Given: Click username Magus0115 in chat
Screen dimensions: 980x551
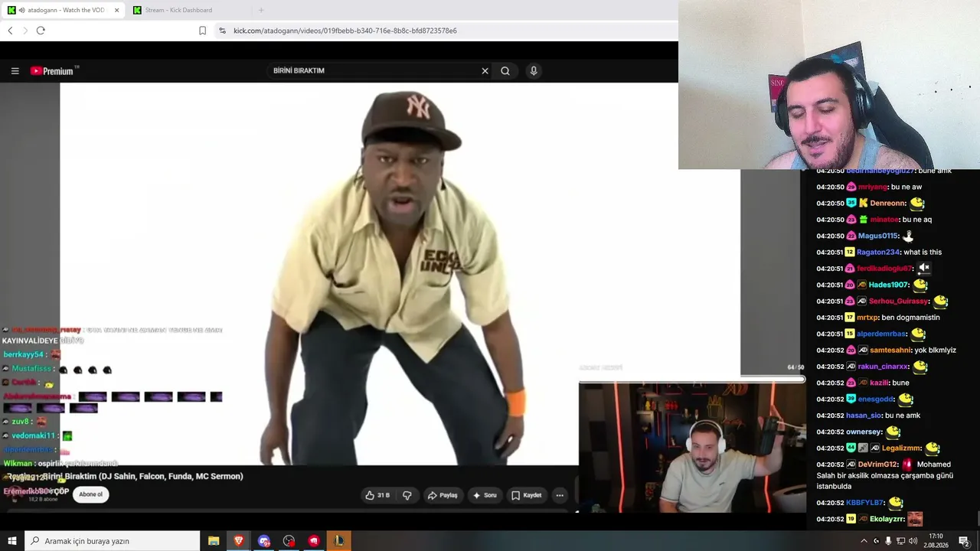Looking at the screenshot, I should (x=877, y=236).
